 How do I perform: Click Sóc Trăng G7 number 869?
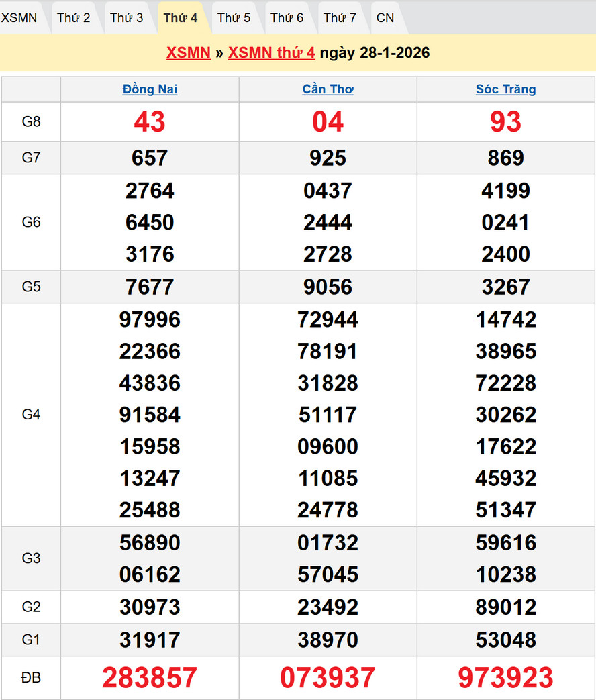click(505, 158)
